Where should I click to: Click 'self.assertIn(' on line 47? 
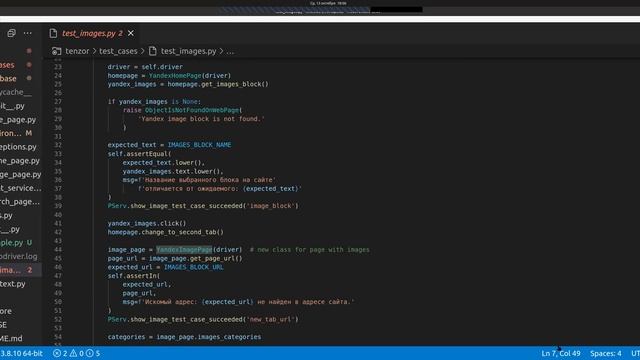pyautogui.click(x=134, y=276)
